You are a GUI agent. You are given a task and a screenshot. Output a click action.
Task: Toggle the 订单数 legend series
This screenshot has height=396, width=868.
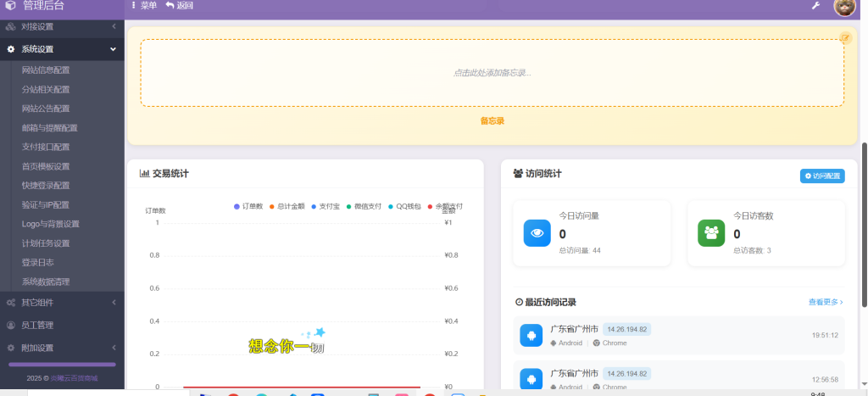pos(248,207)
